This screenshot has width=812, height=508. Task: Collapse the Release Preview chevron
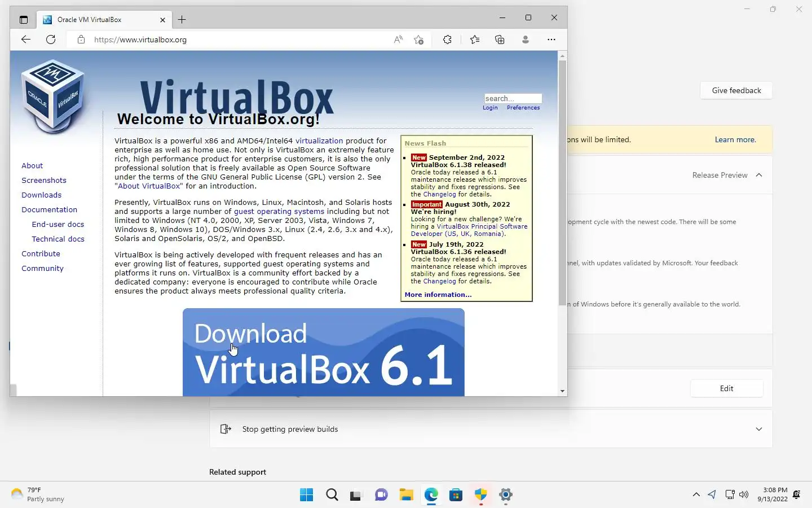click(x=759, y=175)
